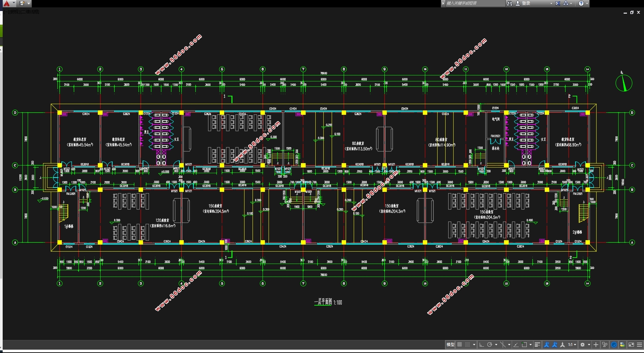
Task: Click the annotation scale tool icon
Action: click(562, 345)
